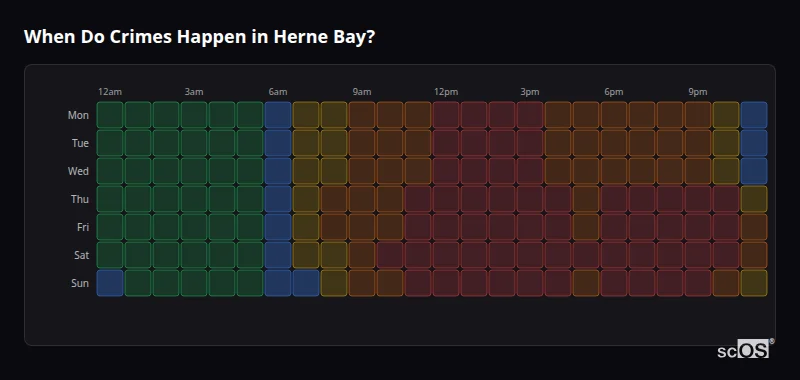The image size is (800, 380).
Task: Select the Sunday 5pm heatmap cell
Action: point(586,283)
